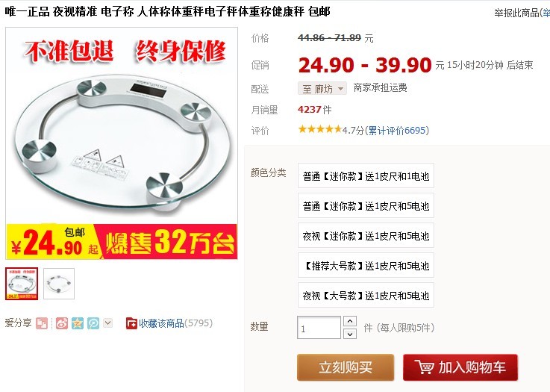Increase quantity with the up arrow
This screenshot has width=550, height=392.
point(350,321)
